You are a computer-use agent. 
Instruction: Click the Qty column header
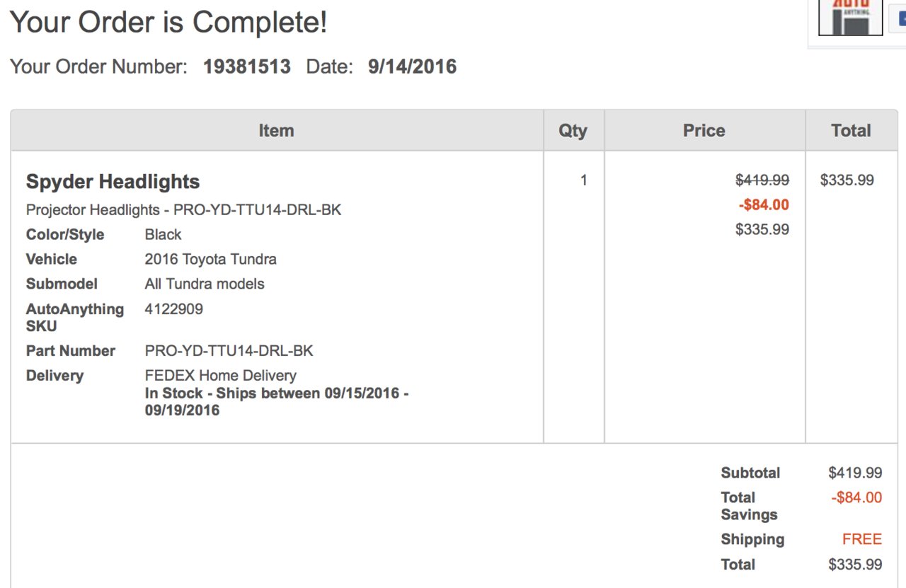click(573, 130)
